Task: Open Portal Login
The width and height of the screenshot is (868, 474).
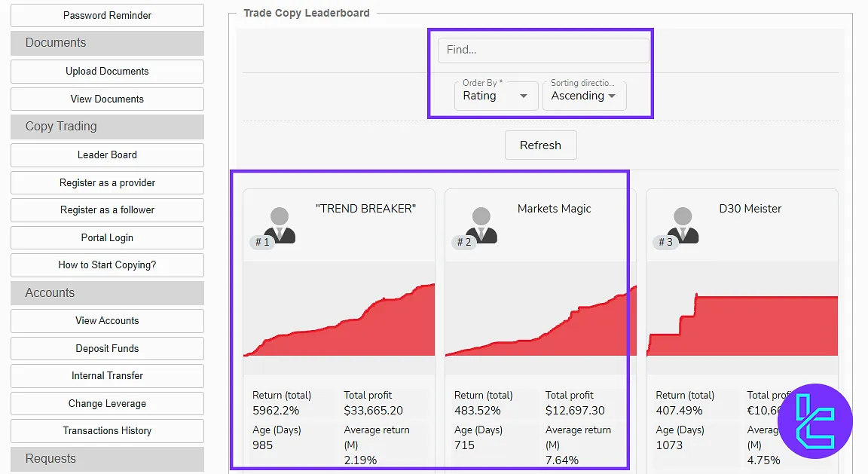Action: pos(108,237)
